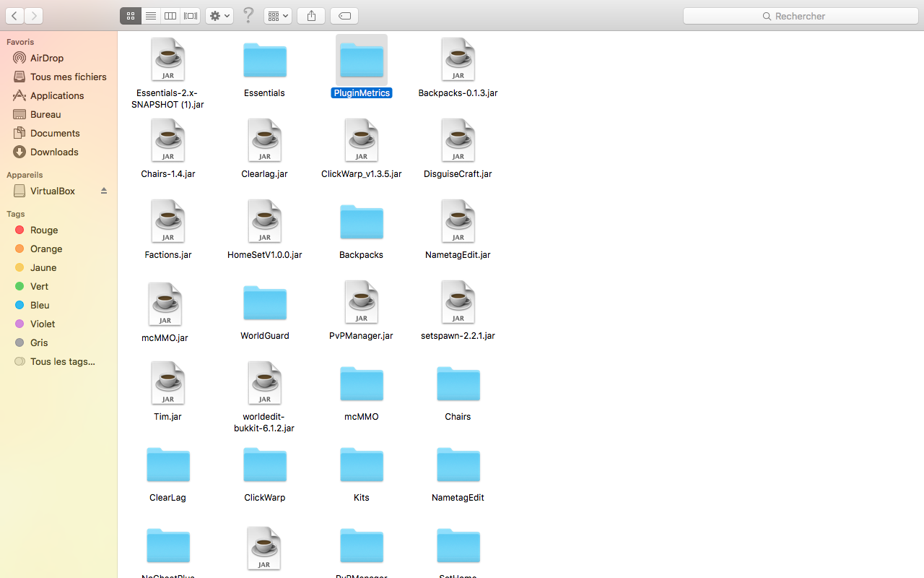Select HomeSetV1.0.0.jar file

(265, 222)
